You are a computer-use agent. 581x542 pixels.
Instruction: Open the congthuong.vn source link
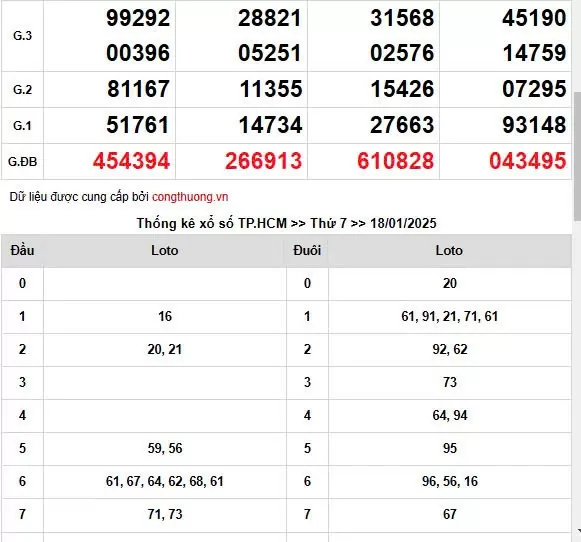coord(190,197)
